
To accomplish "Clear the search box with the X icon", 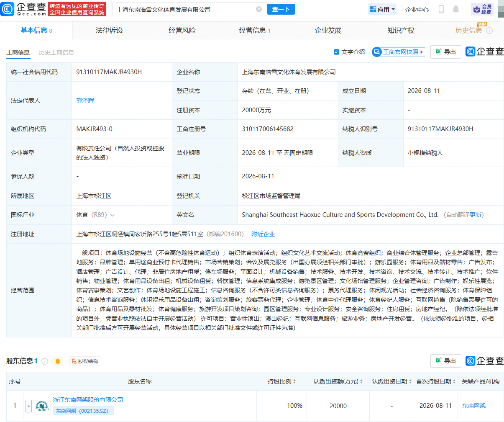I will click(x=259, y=9).
